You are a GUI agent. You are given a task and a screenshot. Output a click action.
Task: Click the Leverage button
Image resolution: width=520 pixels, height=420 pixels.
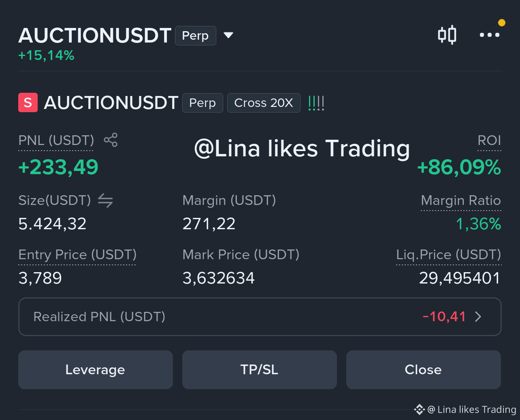click(96, 370)
